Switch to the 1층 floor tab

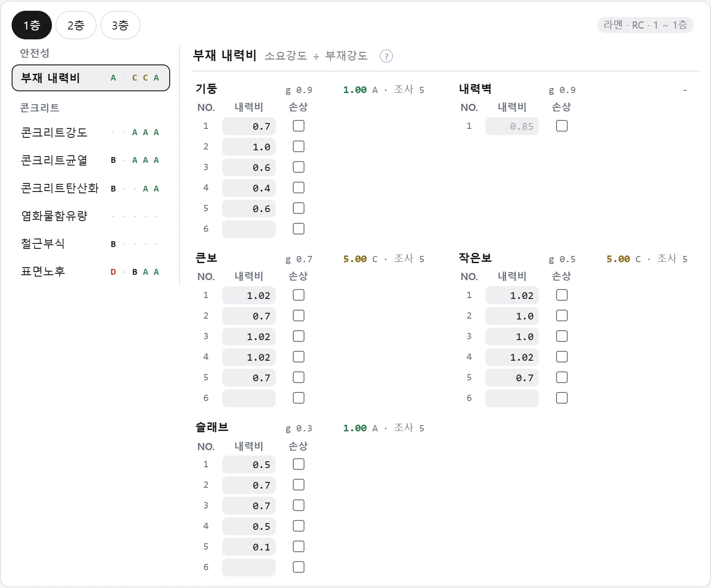pyautogui.click(x=32, y=25)
